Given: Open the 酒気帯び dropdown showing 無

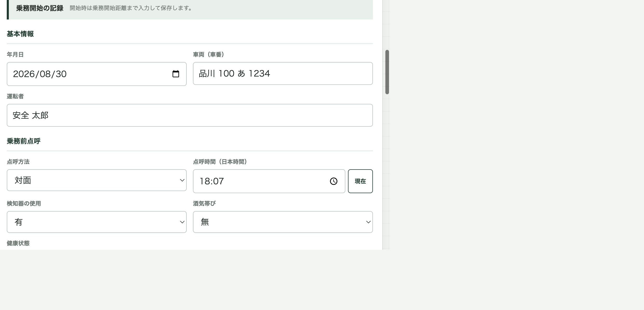Looking at the screenshot, I should pyautogui.click(x=283, y=222).
